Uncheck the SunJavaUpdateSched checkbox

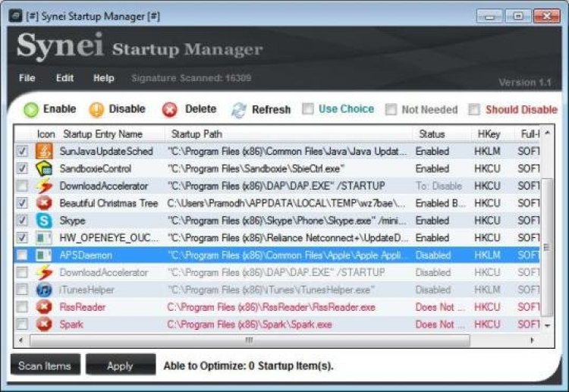pos(22,151)
